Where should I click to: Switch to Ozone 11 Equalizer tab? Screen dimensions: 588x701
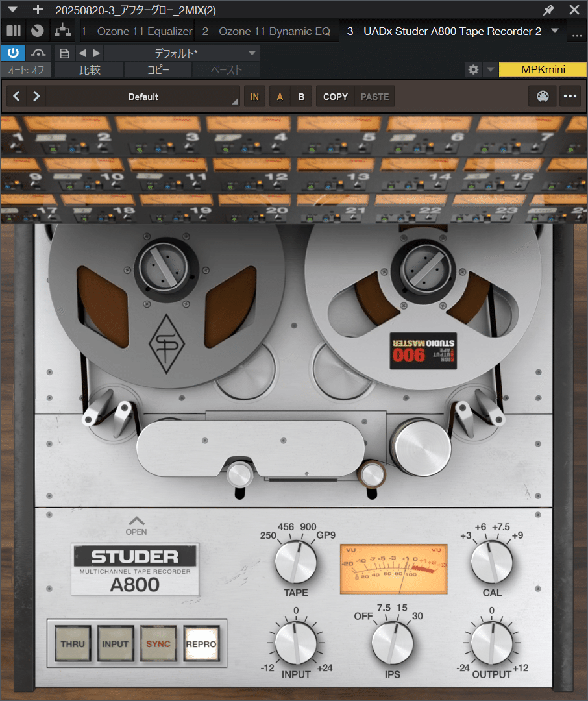(x=136, y=31)
